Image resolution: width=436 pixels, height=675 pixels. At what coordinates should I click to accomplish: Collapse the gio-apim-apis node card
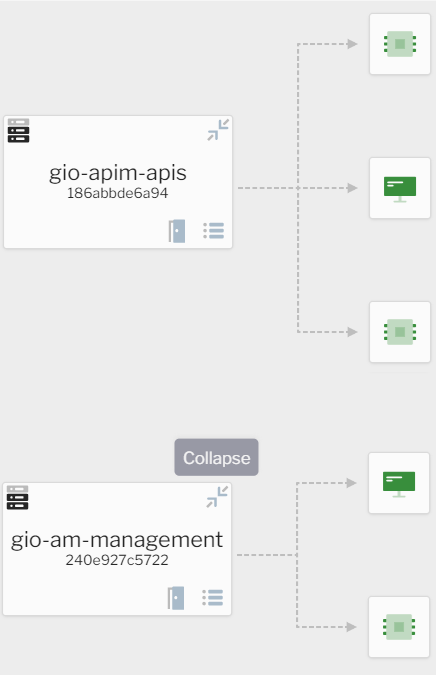[x=218, y=130]
